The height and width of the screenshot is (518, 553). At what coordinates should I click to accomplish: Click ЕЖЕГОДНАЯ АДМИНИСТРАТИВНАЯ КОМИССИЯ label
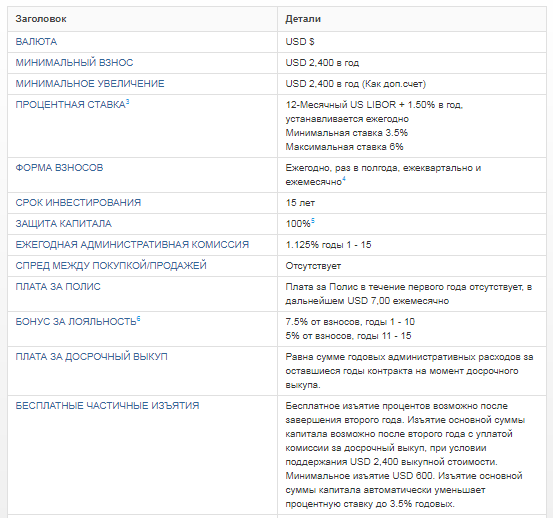pyautogui.click(x=132, y=244)
